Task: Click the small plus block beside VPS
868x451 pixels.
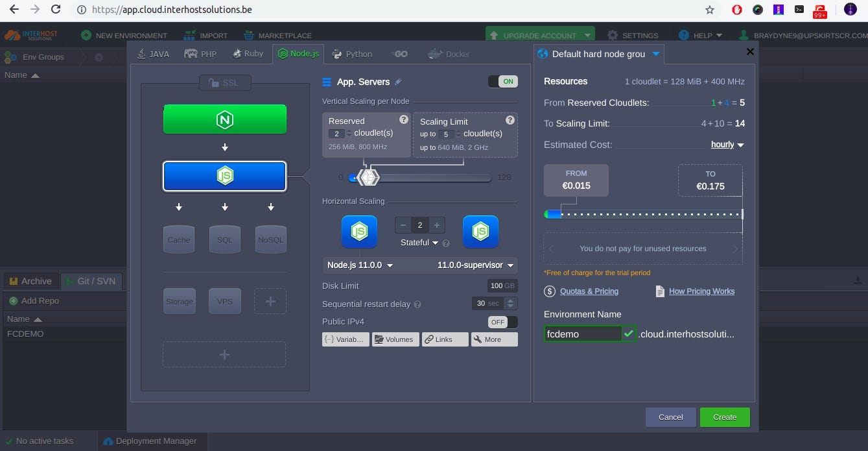Action: click(x=270, y=301)
